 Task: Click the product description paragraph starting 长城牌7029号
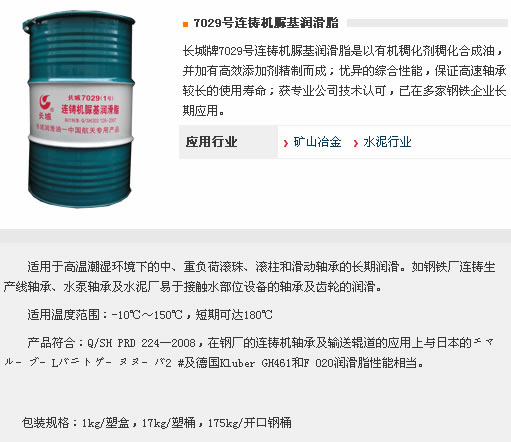(344, 81)
